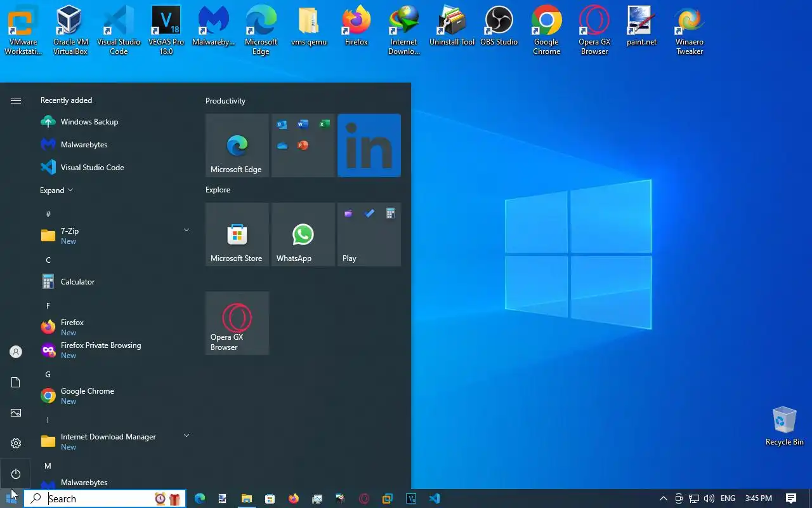812x508 pixels.
Task: Launch Google Chrome from Start app list
Action: (x=114, y=396)
